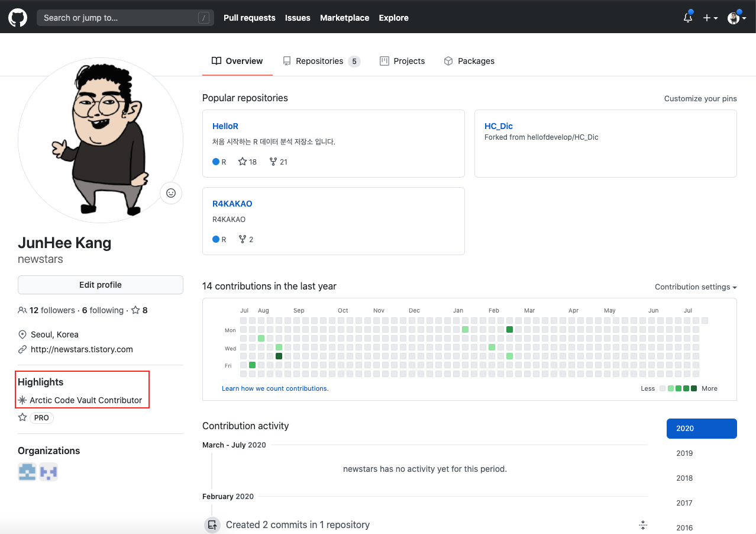This screenshot has width=756, height=534.
Task: Click the smiley set-status icon
Action: 171,193
